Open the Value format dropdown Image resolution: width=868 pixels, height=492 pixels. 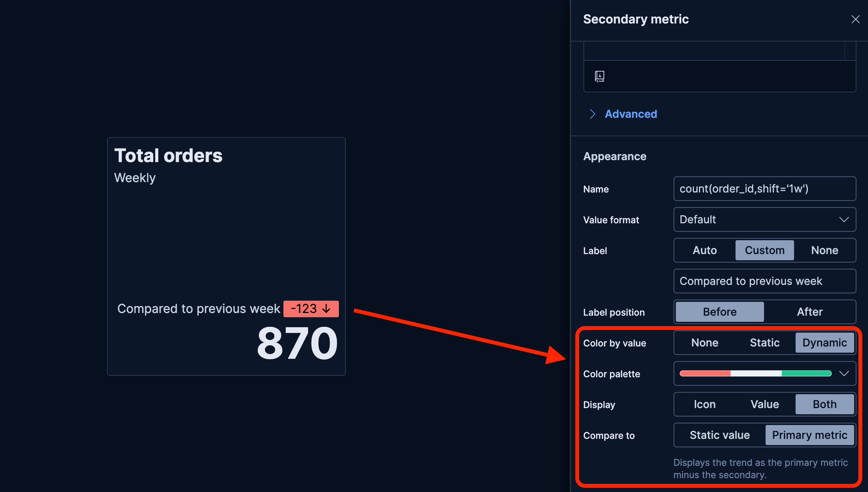[x=764, y=219]
